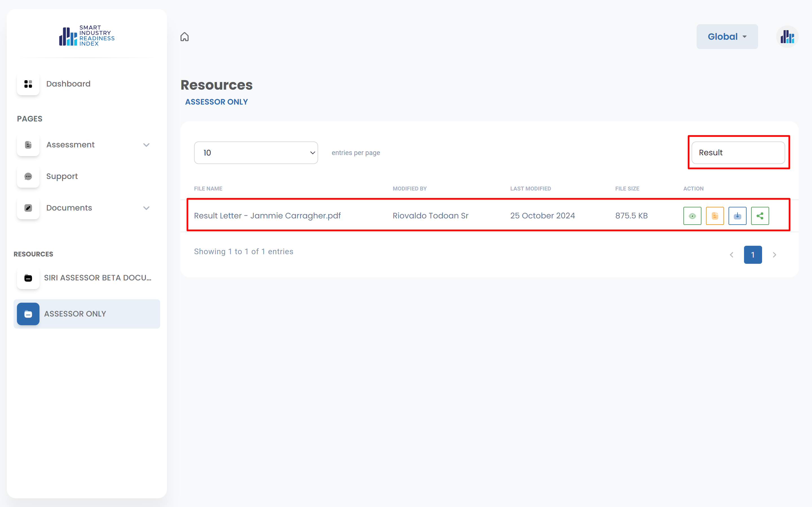
Task: Download the Result Letter PDF
Action: pos(737,216)
